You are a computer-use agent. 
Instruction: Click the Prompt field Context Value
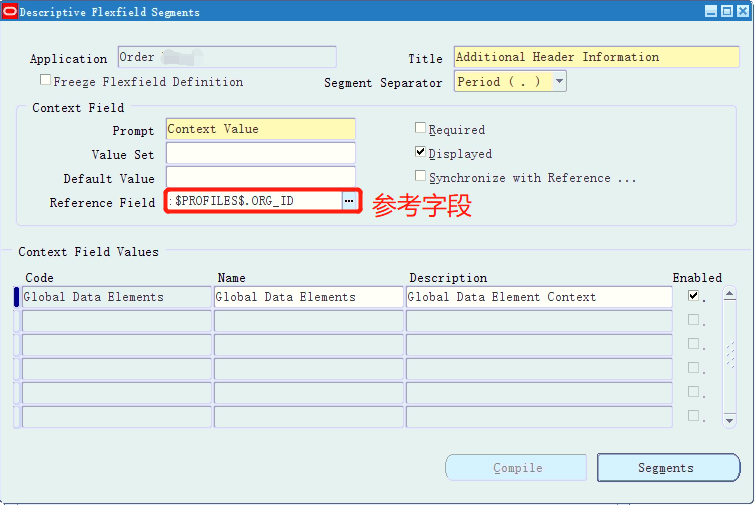point(260,129)
